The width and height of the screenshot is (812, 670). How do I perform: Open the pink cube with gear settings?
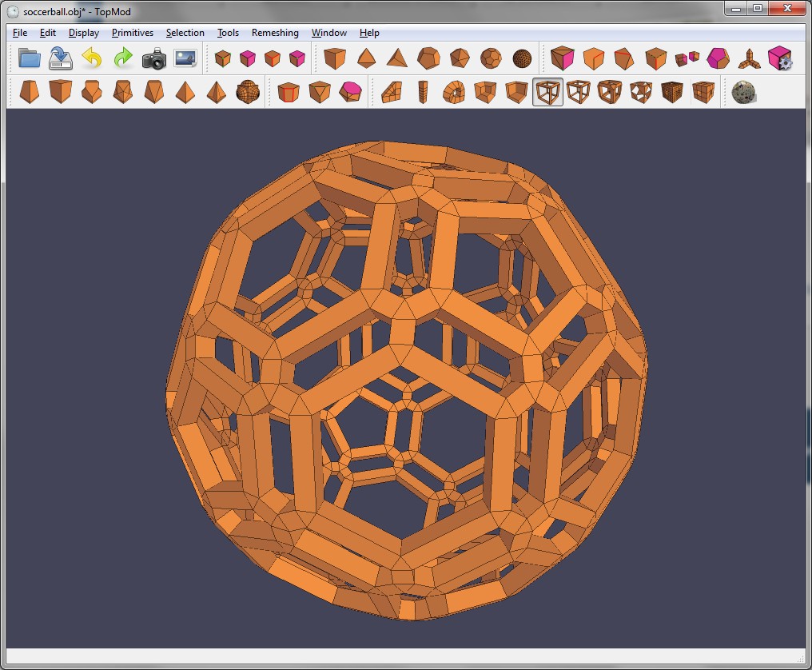click(780, 58)
